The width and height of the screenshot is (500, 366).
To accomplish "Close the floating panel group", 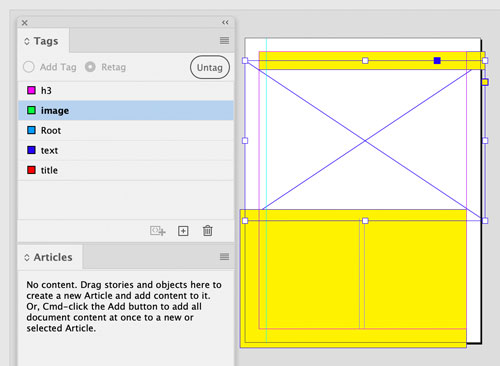I will pos(24,23).
